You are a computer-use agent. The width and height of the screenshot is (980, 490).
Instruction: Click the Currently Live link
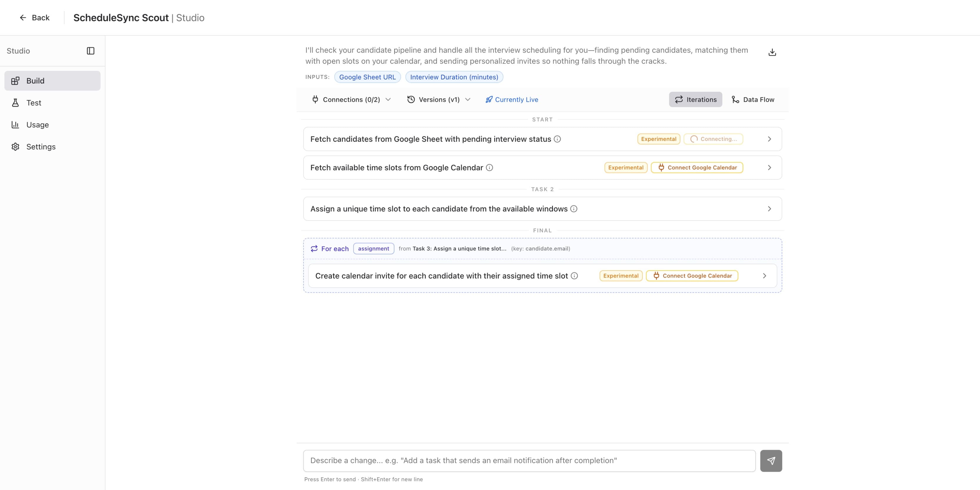tap(512, 99)
